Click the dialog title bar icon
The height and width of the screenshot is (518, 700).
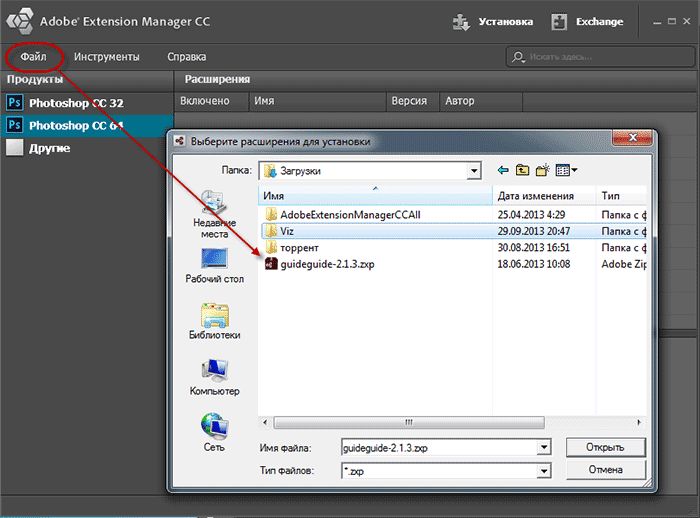[x=180, y=141]
